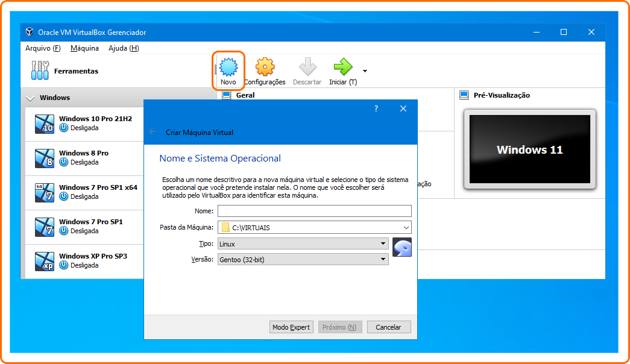The image size is (630, 364).
Task: Click the Descartar arrow icon
Action: point(307,67)
